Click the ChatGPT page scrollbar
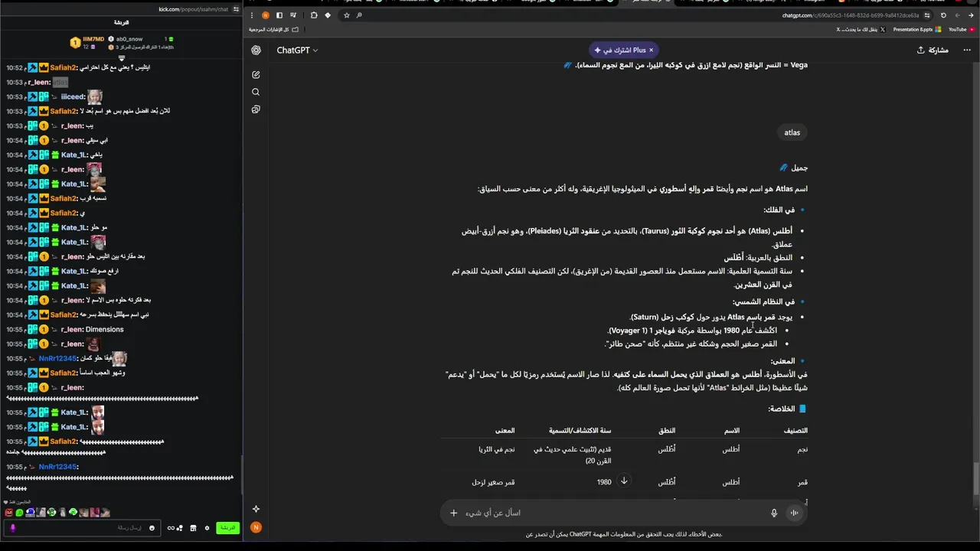 point(975,480)
